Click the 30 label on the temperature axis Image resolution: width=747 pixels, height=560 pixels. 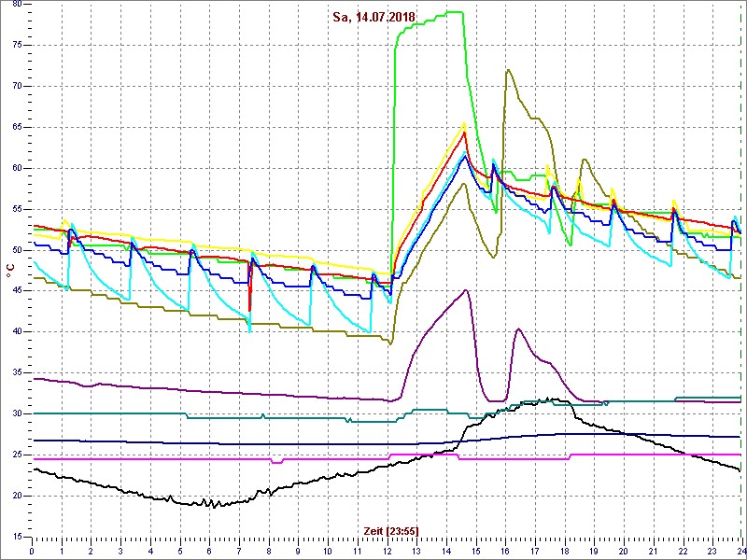click(16, 413)
